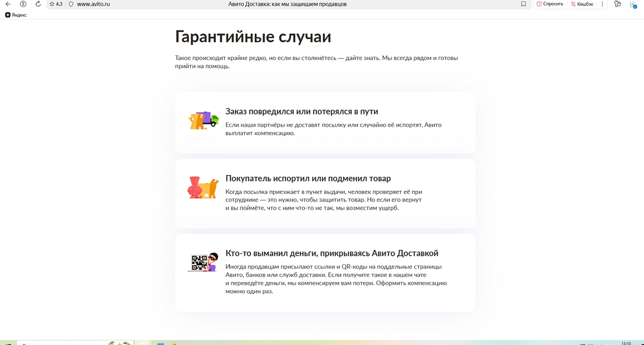
Task: Click the sync icon with blue checkmark
Action: [633, 5]
